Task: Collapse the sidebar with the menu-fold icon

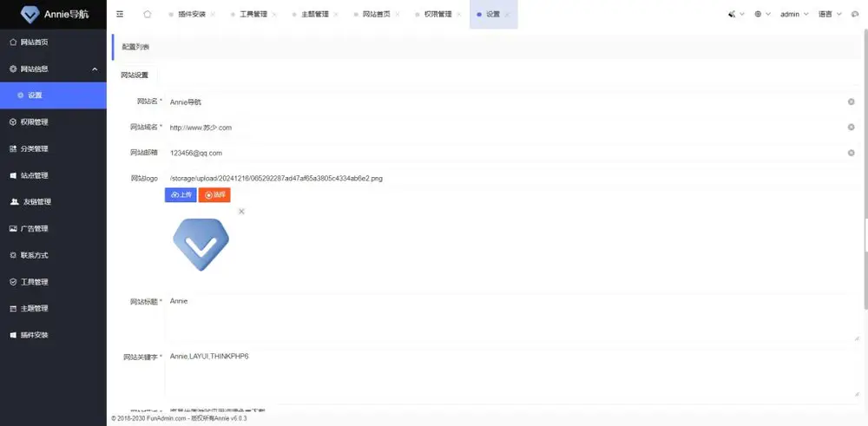Action: click(x=120, y=15)
